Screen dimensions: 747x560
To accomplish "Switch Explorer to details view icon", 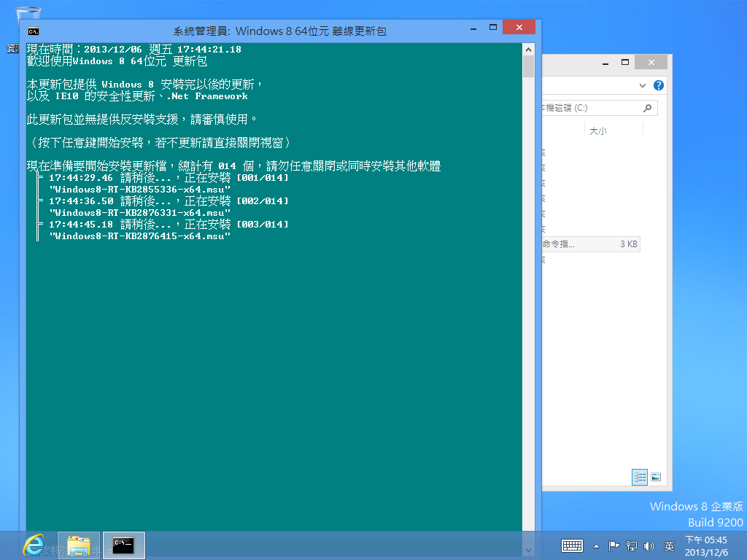I will point(640,477).
